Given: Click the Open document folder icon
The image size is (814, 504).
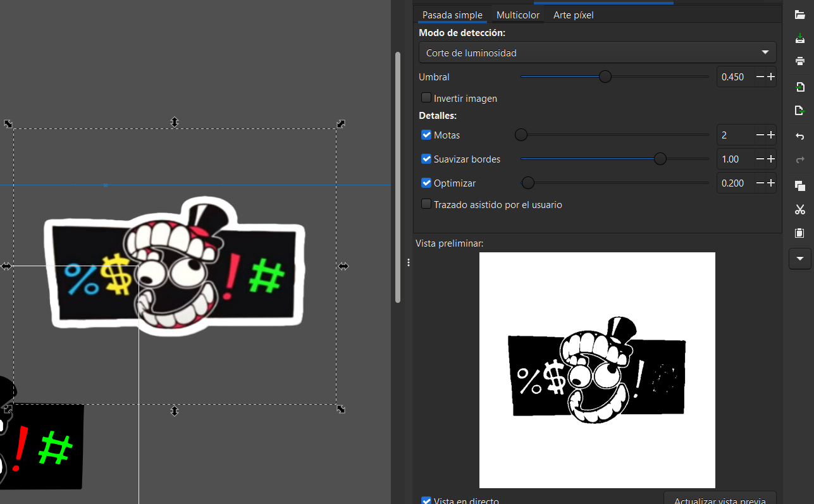Looking at the screenshot, I should point(799,15).
